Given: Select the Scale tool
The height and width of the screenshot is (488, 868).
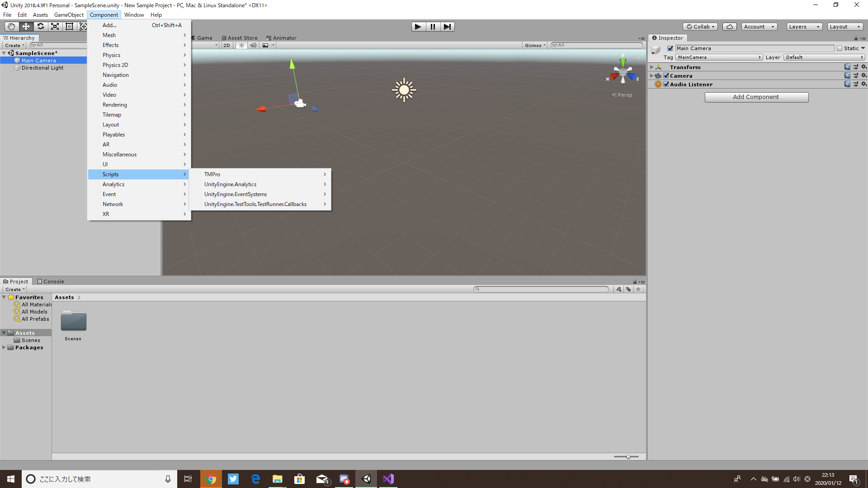Looking at the screenshot, I should click(x=55, y=27).
